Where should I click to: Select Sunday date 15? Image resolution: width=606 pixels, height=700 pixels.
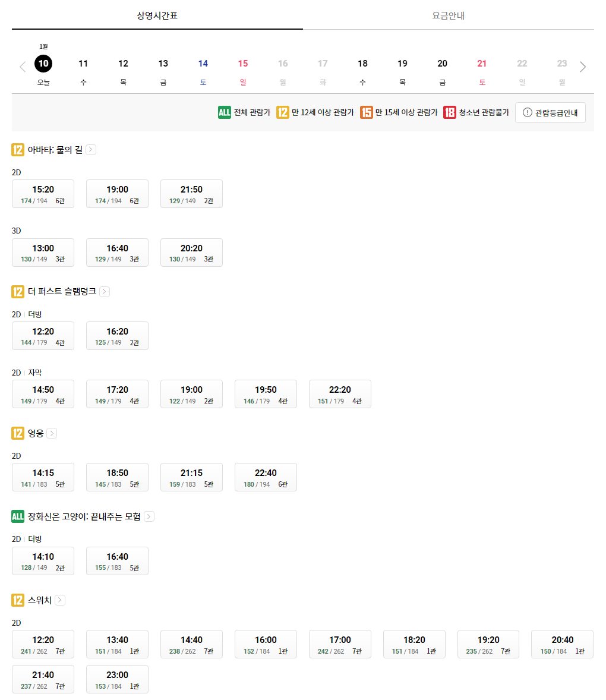point(243,71)
